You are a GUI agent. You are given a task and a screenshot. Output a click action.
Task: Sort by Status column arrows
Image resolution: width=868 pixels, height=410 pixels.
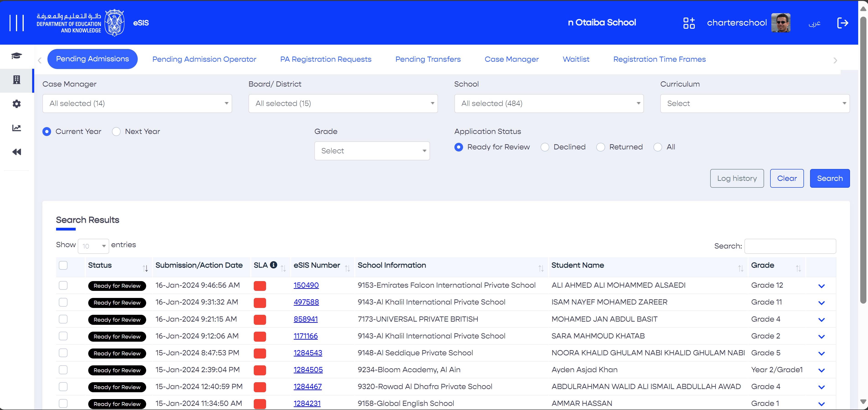[x=145, y=268]
